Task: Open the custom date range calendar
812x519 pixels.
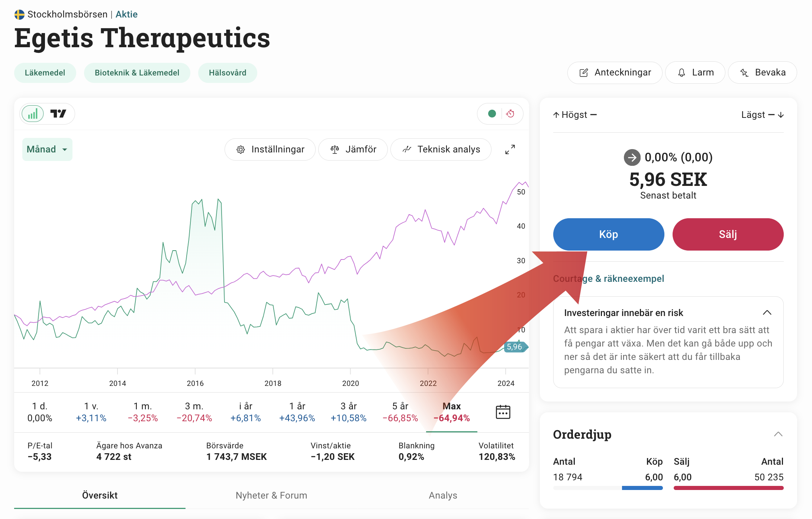Action: (x=503, y=412)
